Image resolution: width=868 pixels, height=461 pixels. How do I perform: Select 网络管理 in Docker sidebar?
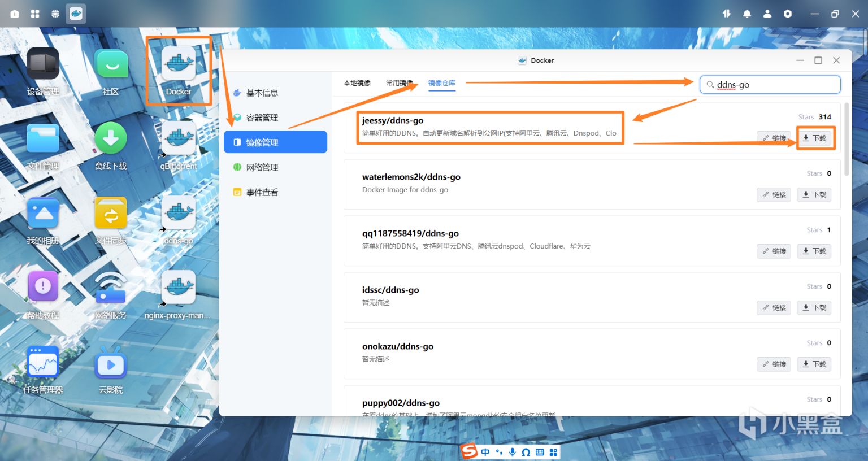point(275,167)
